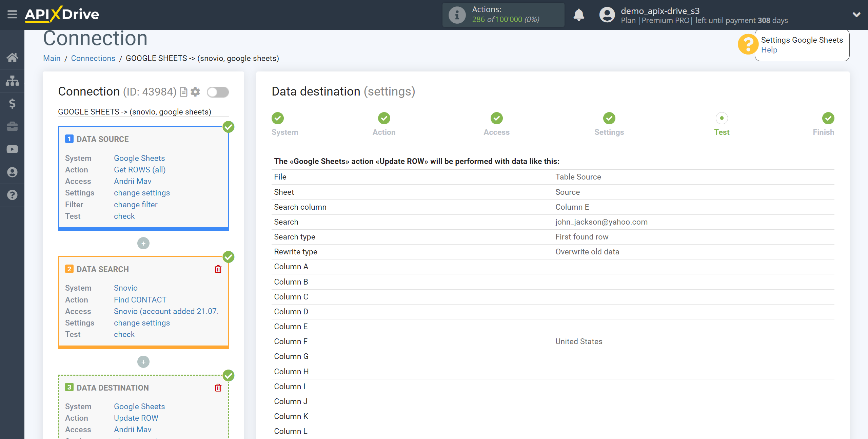The width and height of the screenshot is (868, 439).
Task: Select the Action step label
Action: (384, 132)
